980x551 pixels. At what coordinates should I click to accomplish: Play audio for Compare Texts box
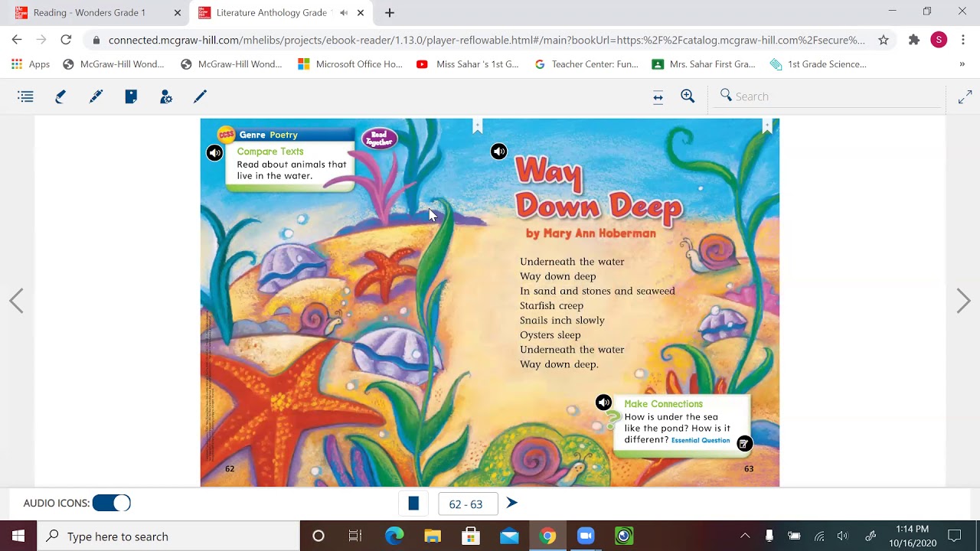coord(214,153)
